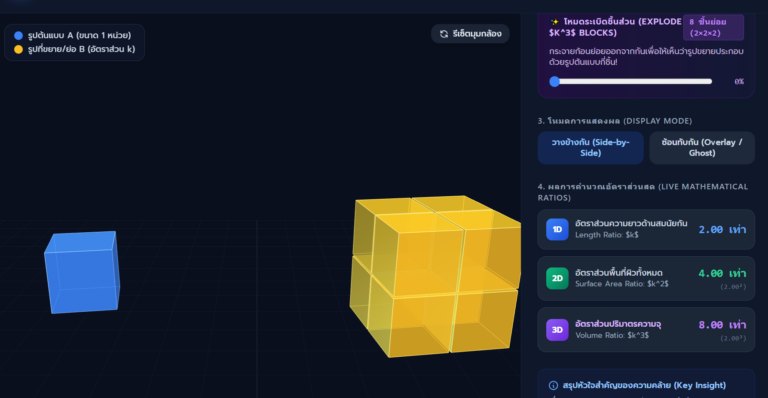Image resolution: width=768 pixels, height=398 pixels.
Task: Select Side-by-Side display mode
Action: tap(590, 147)
